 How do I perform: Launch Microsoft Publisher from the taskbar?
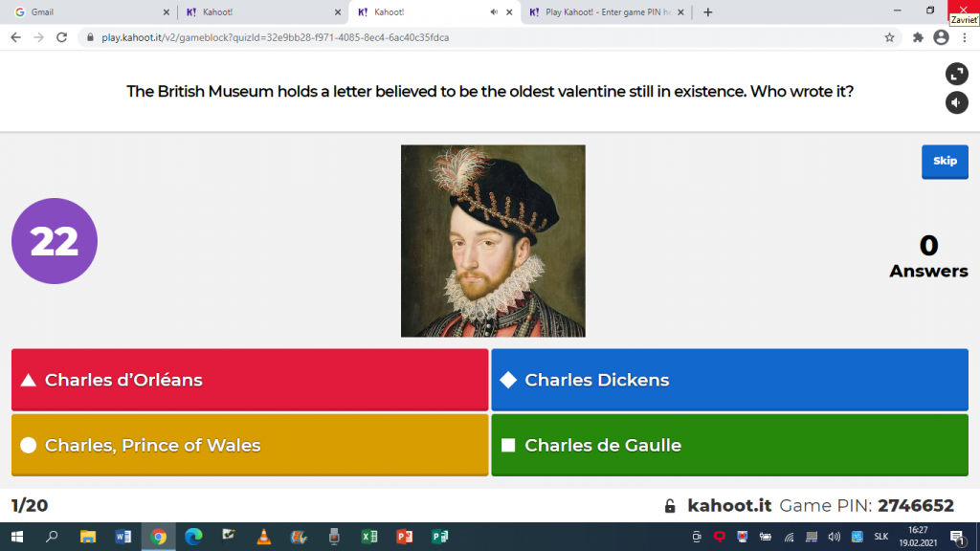point(440,537)
